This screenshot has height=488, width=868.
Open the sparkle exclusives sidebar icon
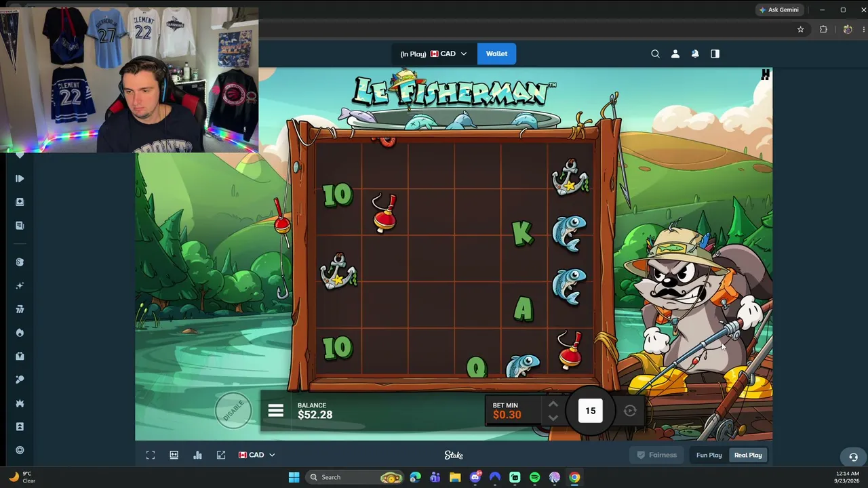(20, 286)
